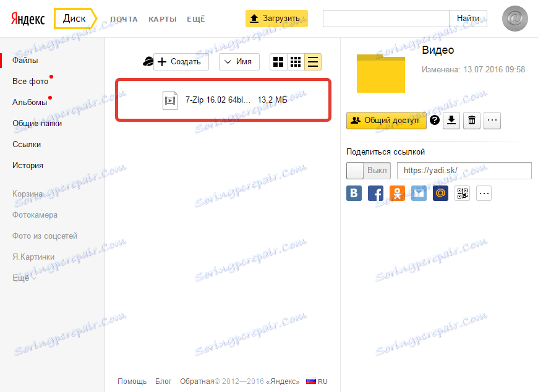The image size is (538, 392).
Task: Change language via RU flag
Action: click(x=317, y=381)
